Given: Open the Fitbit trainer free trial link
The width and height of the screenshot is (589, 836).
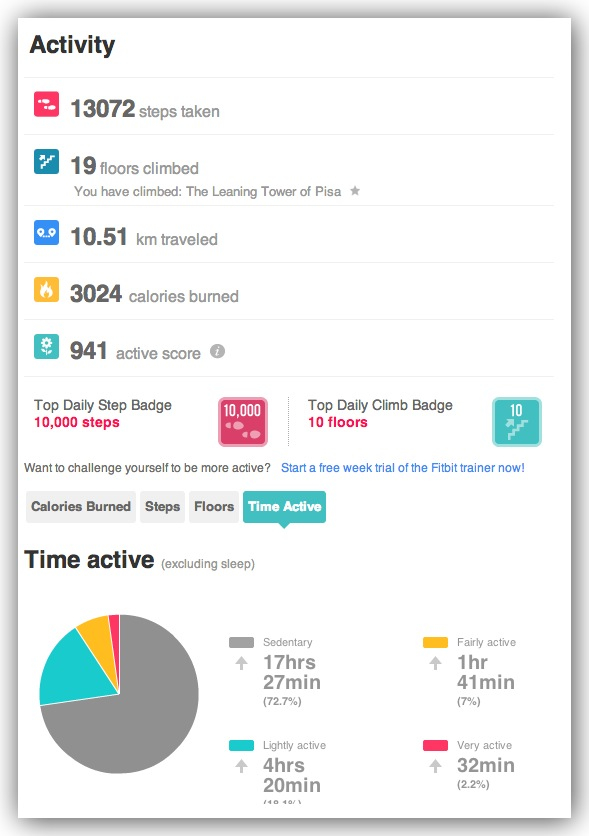Looking at the screenshot, I should point(403,468).
